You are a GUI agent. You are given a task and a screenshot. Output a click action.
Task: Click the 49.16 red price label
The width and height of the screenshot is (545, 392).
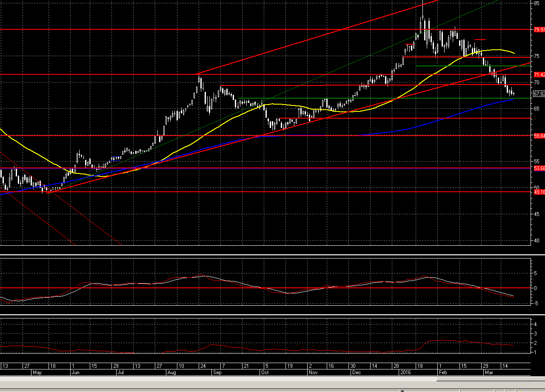click(539, 192)
